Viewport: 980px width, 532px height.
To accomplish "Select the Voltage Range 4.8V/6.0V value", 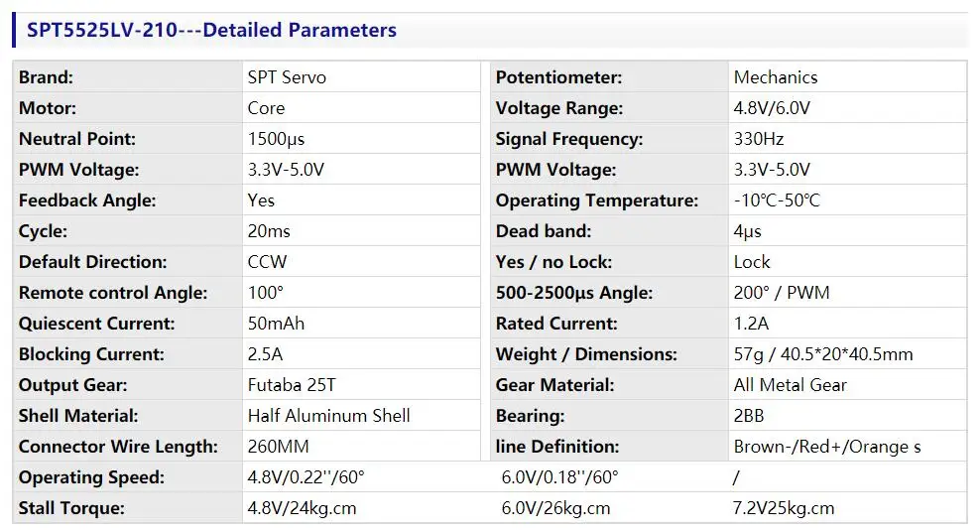I will point(772,107).
